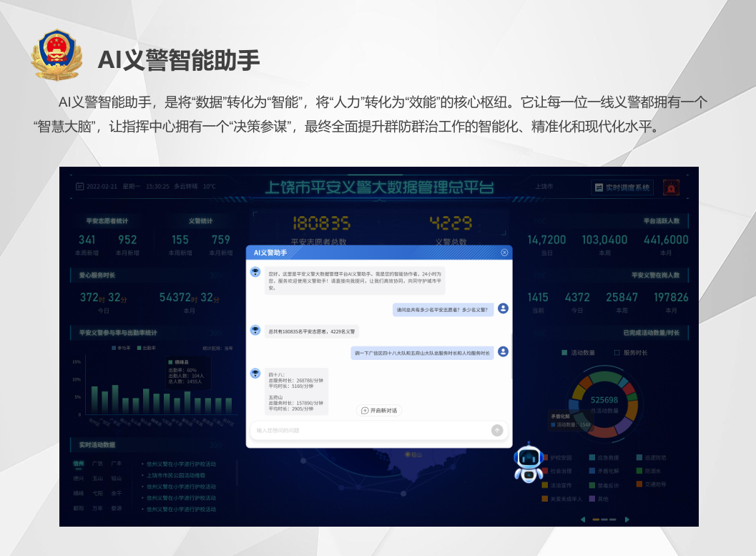Select the 婺源 district tab
The image size is (756, 556).
(x=116, y=508)
